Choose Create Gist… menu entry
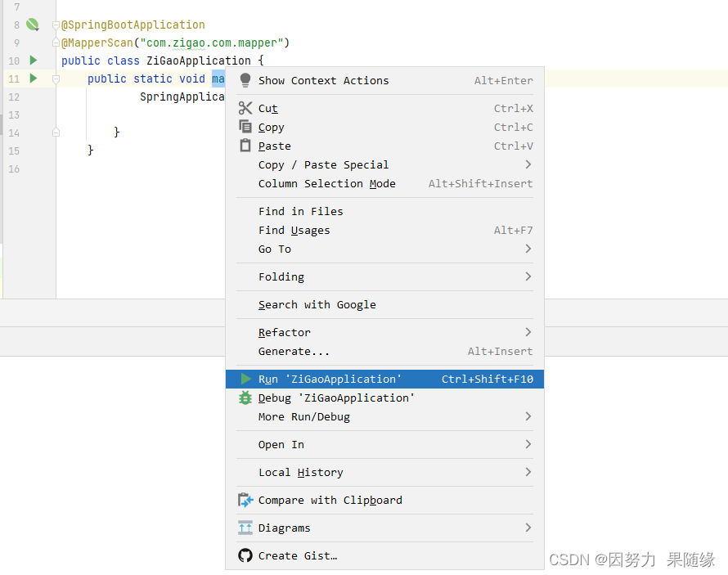 (384, 555)
